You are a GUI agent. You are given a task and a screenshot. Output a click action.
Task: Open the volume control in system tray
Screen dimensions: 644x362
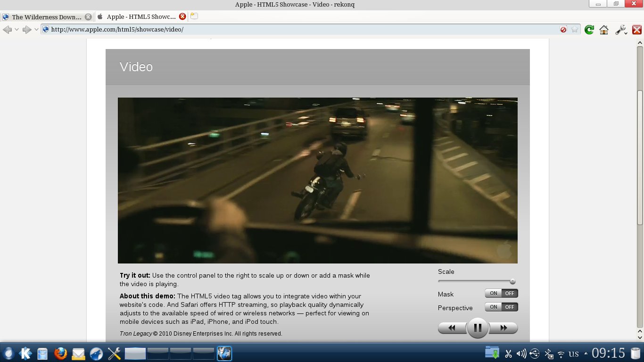[x=521, y=354]
